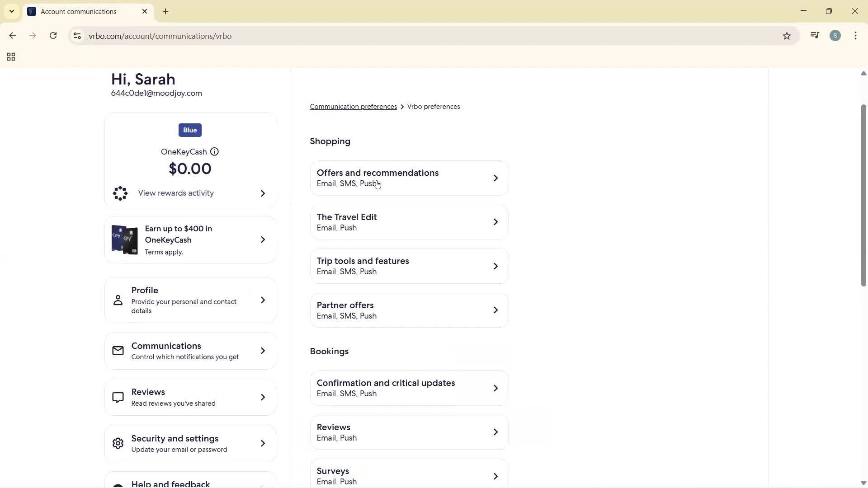This screenshot has height=488, width=868.
Task: Click the OneKeyCash credit card thumbnail
Action: click(125, 240)
